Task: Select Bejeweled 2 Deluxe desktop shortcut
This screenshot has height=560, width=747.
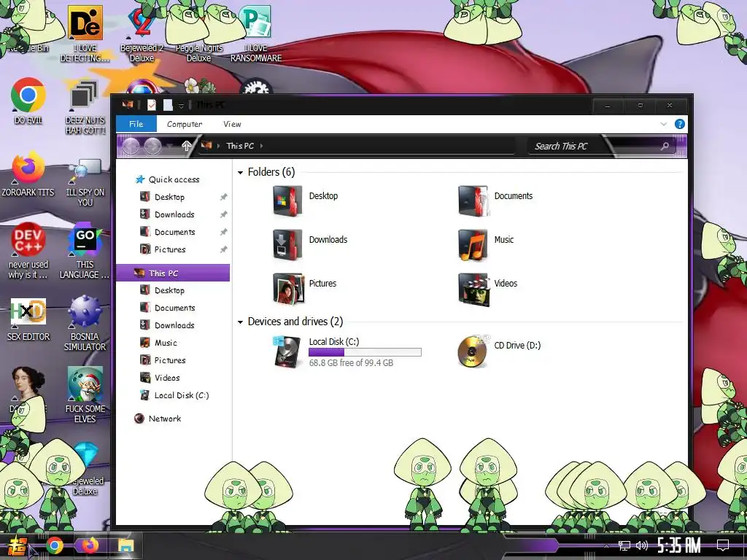Action: click(142, 34)
